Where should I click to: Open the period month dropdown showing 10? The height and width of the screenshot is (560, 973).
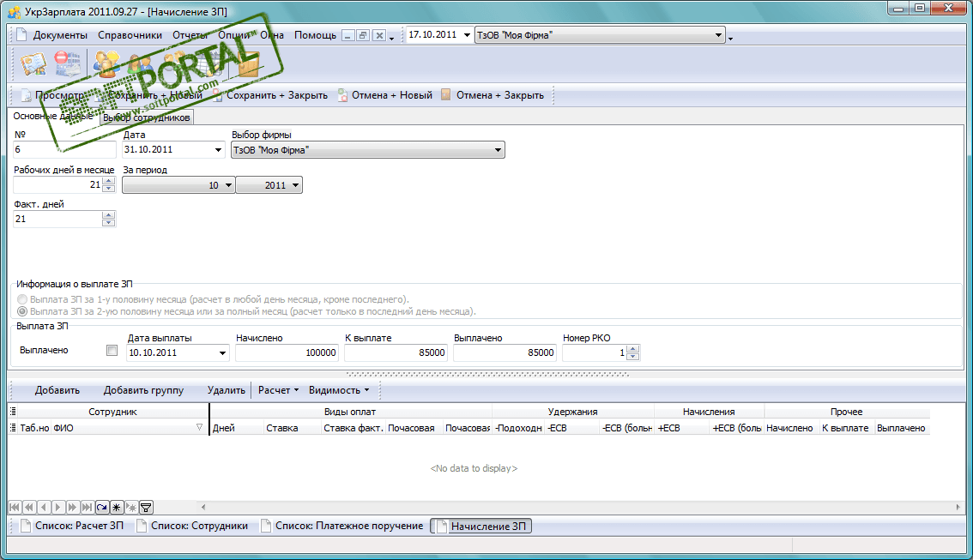click(228, 184)
